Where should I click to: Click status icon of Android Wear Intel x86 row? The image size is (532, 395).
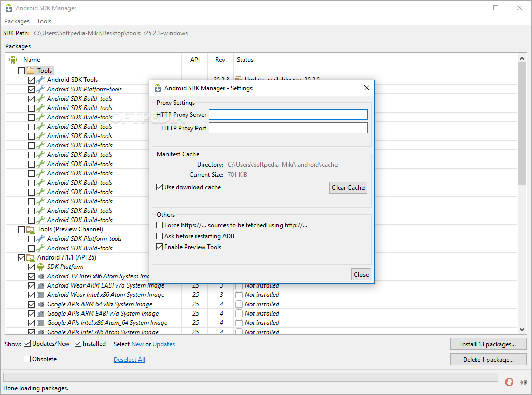coord(239,295)
